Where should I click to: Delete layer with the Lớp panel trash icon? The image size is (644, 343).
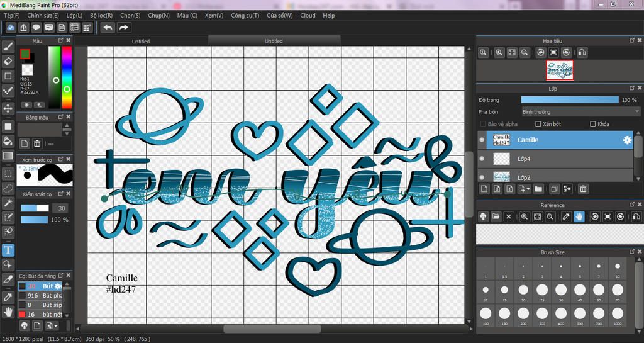[x=583, y=189]
